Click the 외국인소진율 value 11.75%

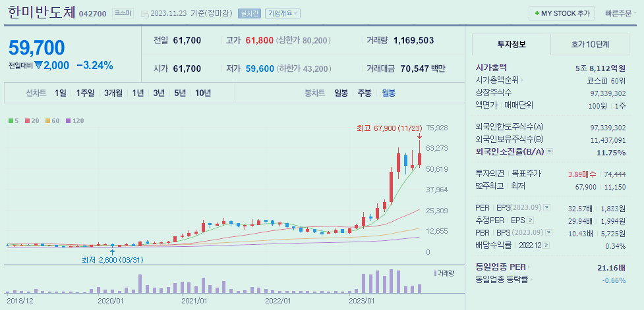(611, 153)
